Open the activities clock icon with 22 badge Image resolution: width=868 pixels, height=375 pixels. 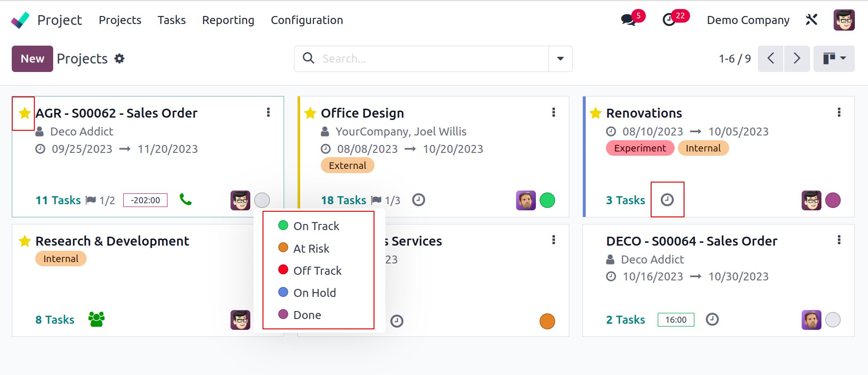(669, 20)
